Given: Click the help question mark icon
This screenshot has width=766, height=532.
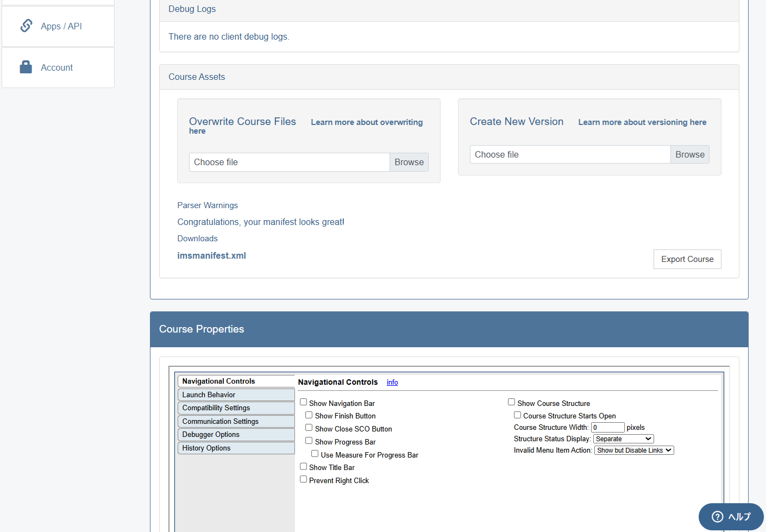Looking at the screenshot, I should tap(717, 517).
